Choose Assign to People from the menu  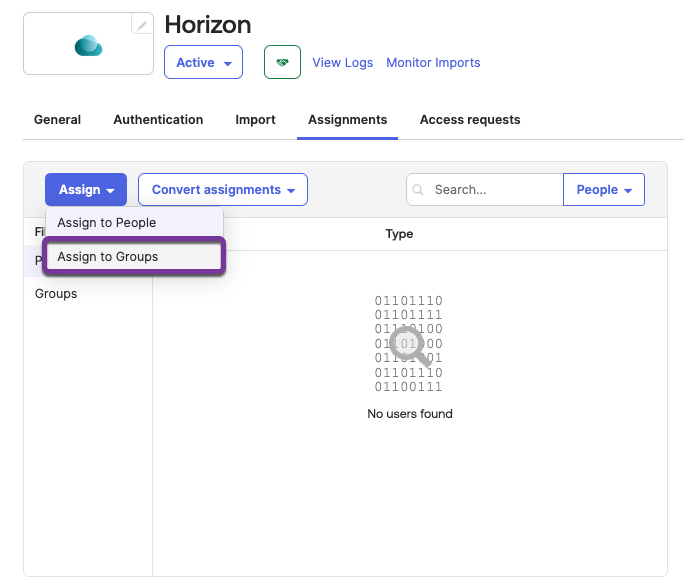pyautogui.click(x=107, y=222)
